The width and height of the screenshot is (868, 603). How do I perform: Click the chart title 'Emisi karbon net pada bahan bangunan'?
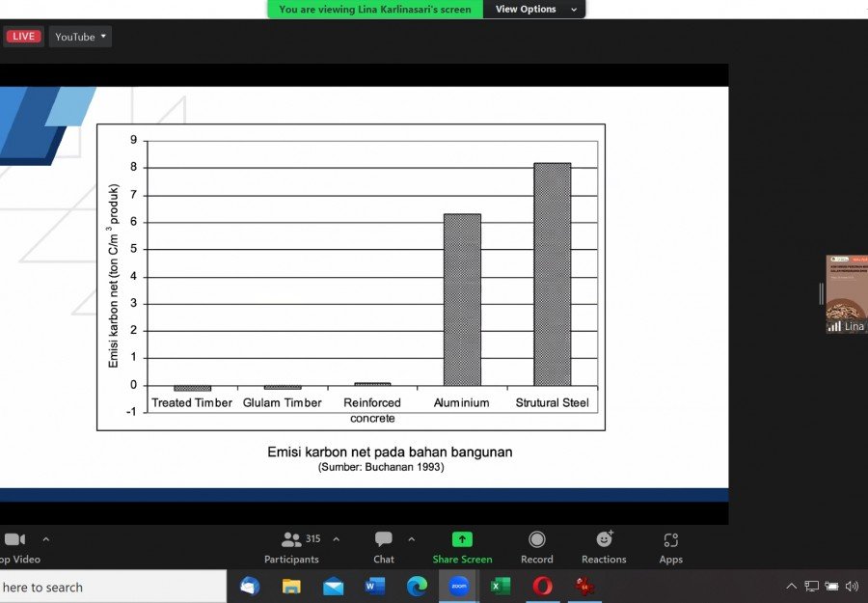[390, 452]
